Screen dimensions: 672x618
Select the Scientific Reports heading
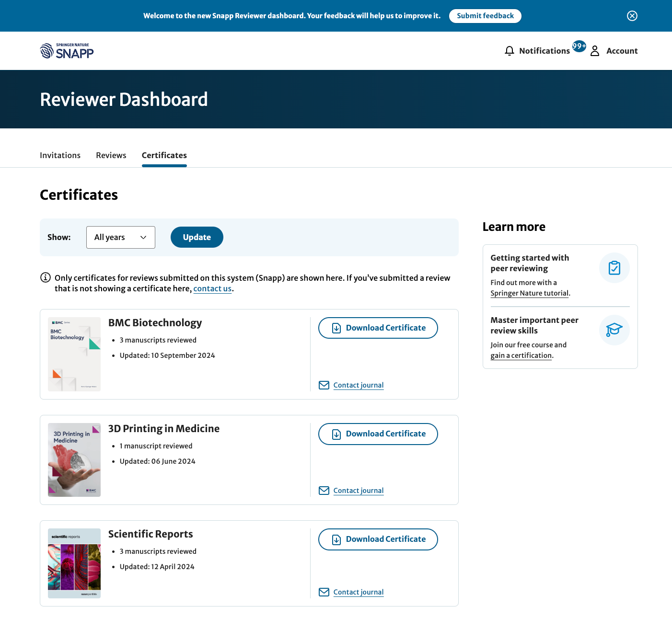point(151,534)
